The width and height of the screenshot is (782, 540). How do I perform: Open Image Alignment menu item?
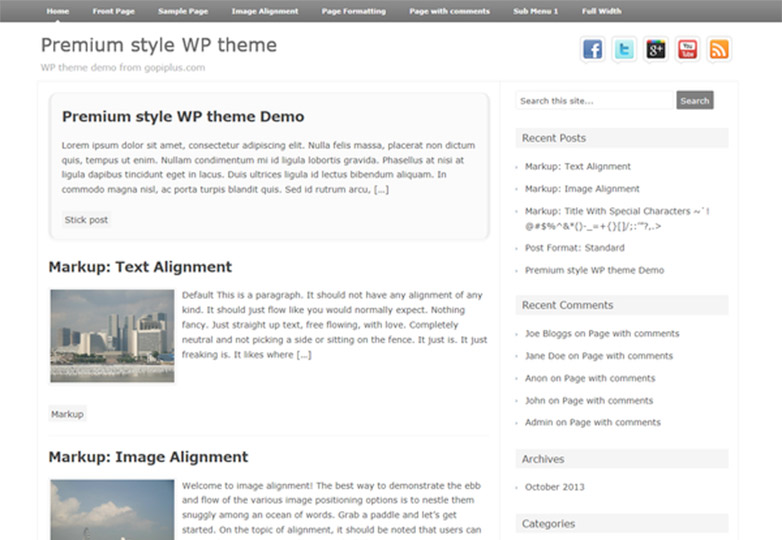pyautogui.click(x=265, y=11)
